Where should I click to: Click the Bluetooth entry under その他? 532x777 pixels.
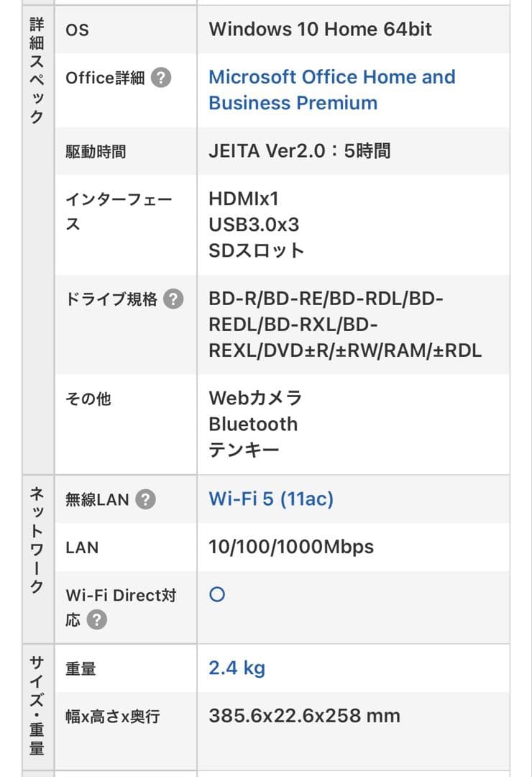click(x=253, y=424)
